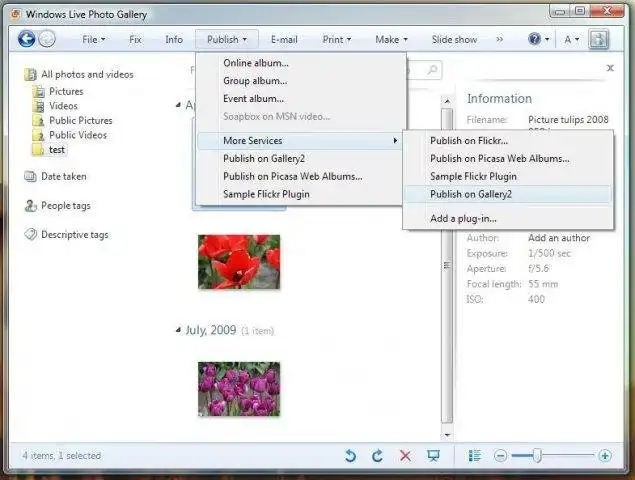Delete the photo with the red X
The height and width of the screenshot is (480, 635).
point(405,456)
